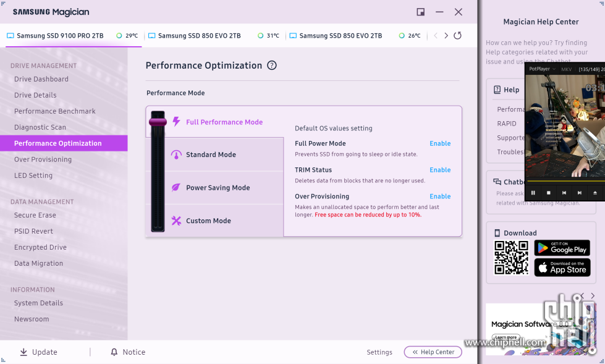
Task: Click Enable link for Full Power Mode
Action: click(440, 143)
